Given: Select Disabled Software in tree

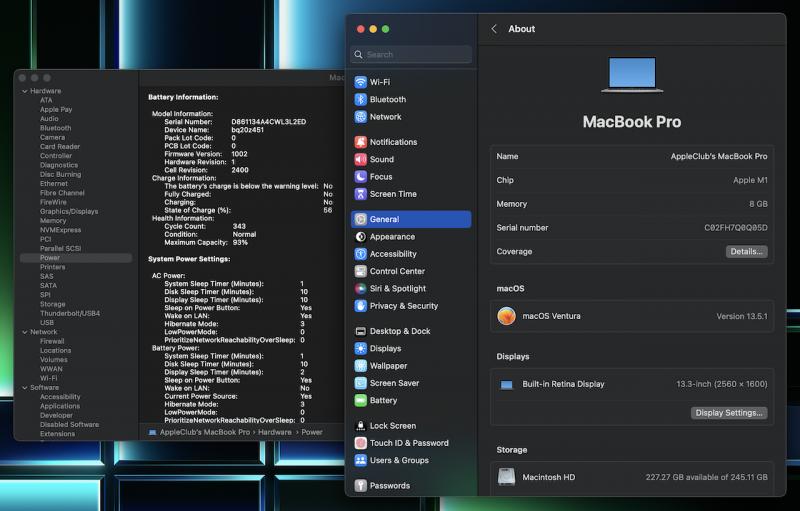Looking at the screenshot, I should (69, 425).
